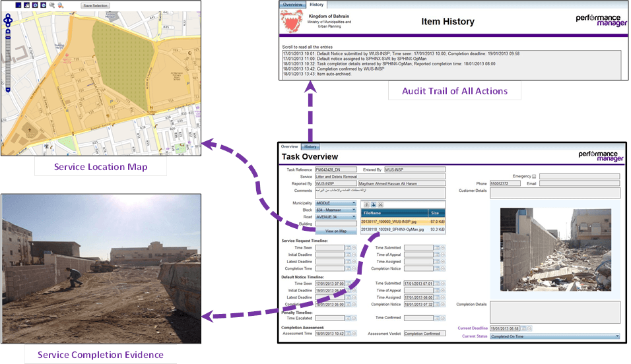
Task: Click the Comments text box
Action: click(380, 193)
